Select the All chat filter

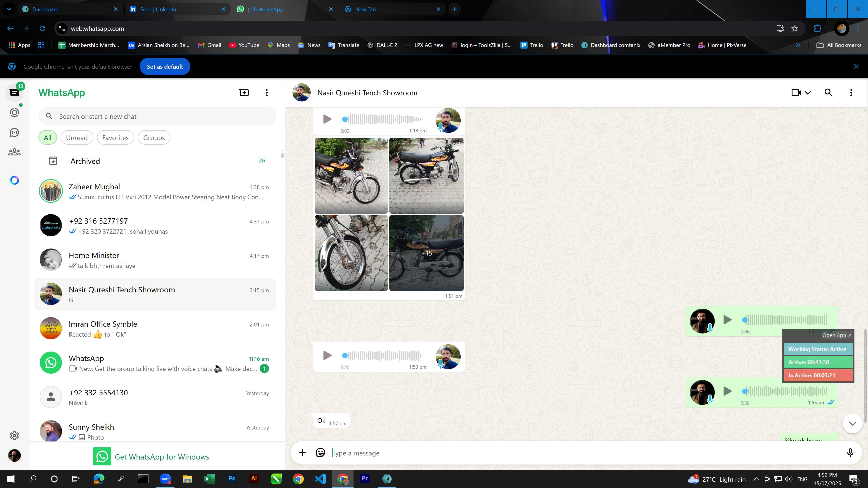tap(47, 138)
